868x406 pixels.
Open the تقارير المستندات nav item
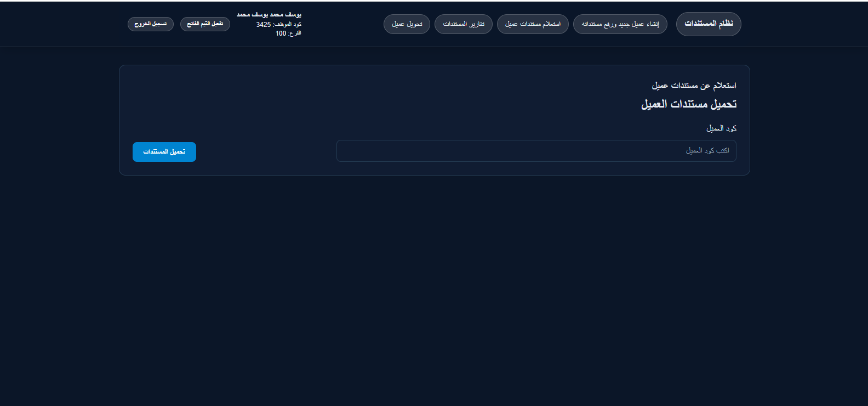click(x=464, y=24)
